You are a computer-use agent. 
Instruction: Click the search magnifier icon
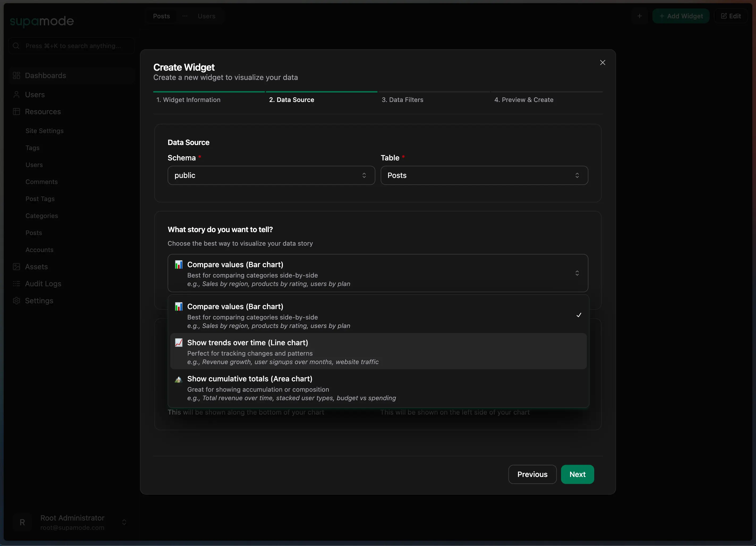(x=16, y=46)
